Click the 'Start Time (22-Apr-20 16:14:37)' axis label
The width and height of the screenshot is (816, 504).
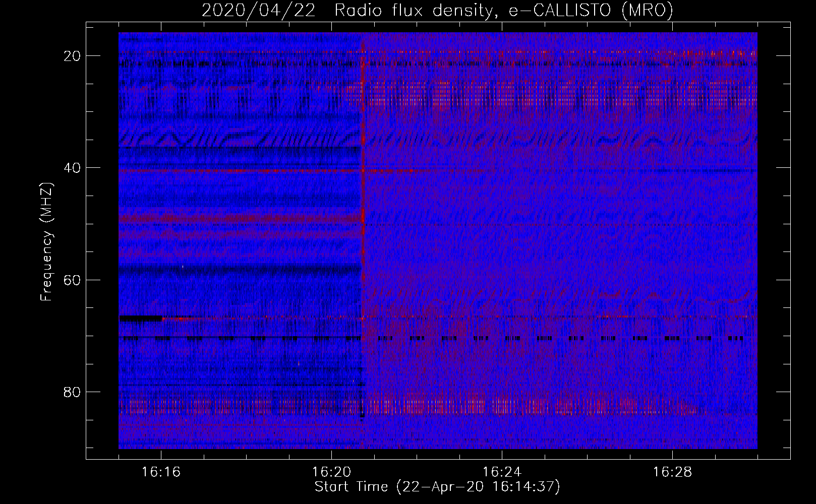pos(437,487)
